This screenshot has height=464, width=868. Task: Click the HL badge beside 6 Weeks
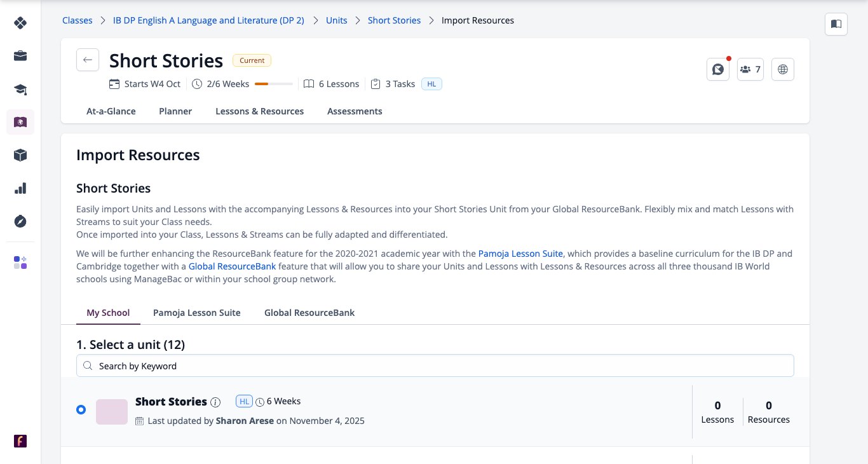(x=244, y=401)
